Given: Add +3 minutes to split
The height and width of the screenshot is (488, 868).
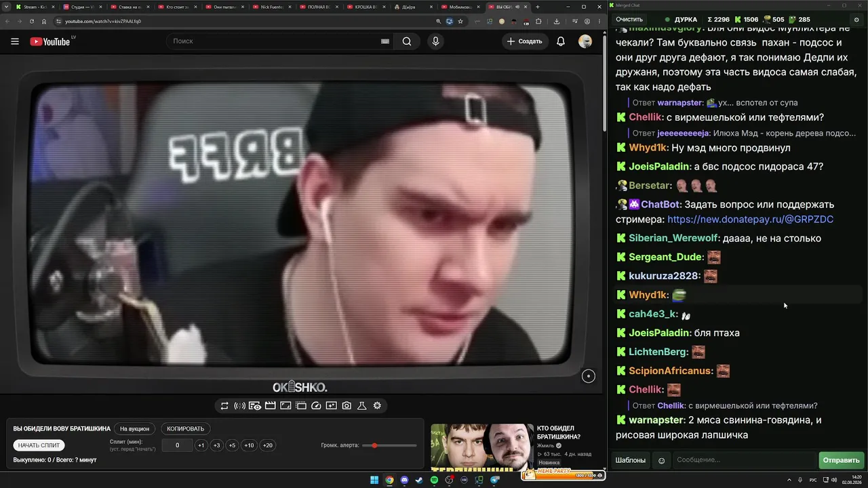Looking at the screenshot, I should point(216,445).
